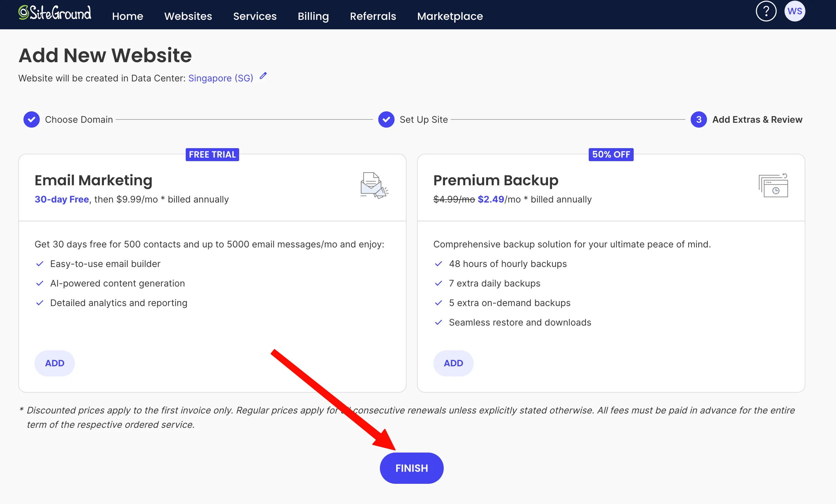Open the Referrals menu item
The width and height of the screenshot is (836, 504).
(x=373, y=16)
